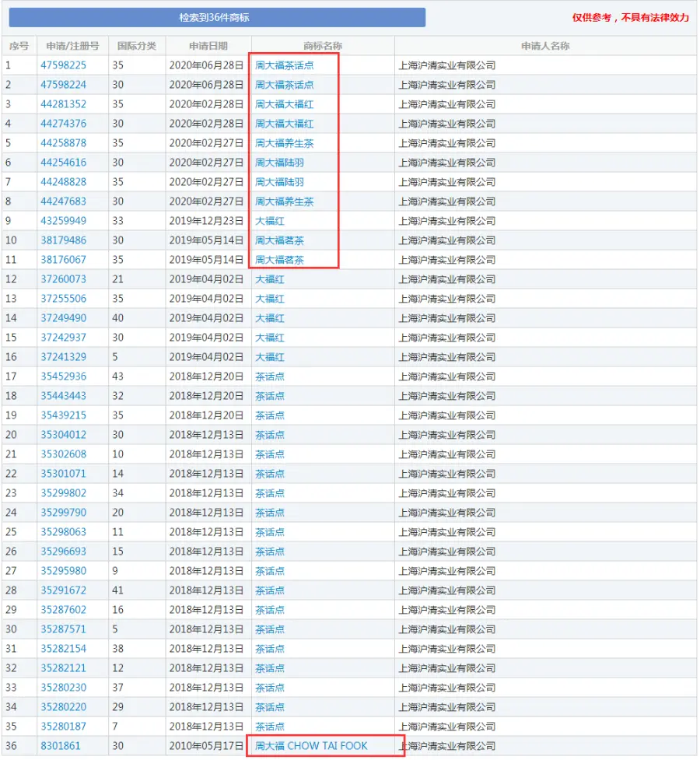
Task: Open trademark 茶话点 in row 35
Action: point(270,727)
